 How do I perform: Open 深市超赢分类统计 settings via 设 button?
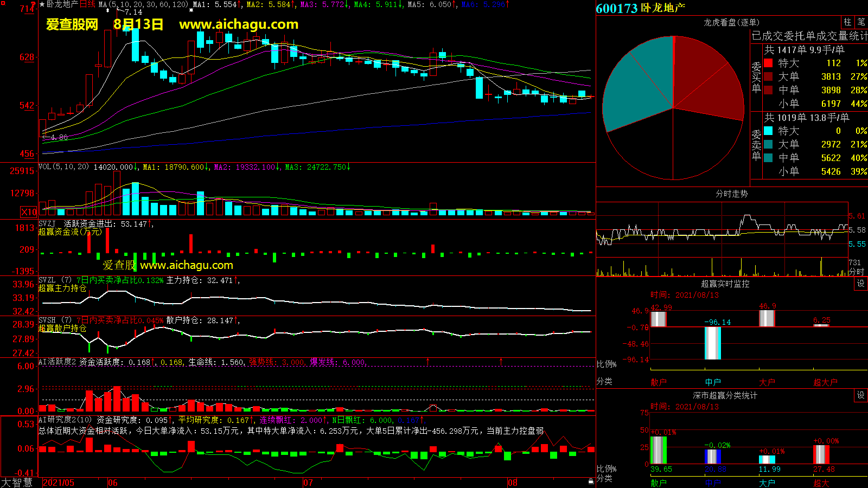tap(861, 395)
